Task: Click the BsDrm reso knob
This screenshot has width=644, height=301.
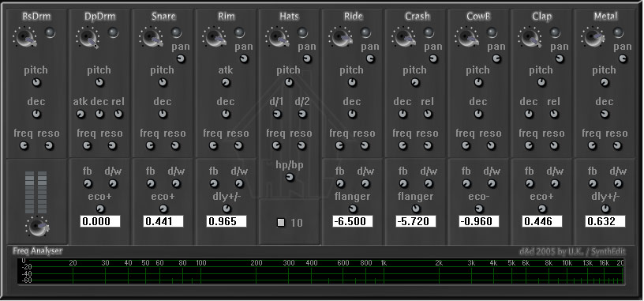Action: point(50,145)
